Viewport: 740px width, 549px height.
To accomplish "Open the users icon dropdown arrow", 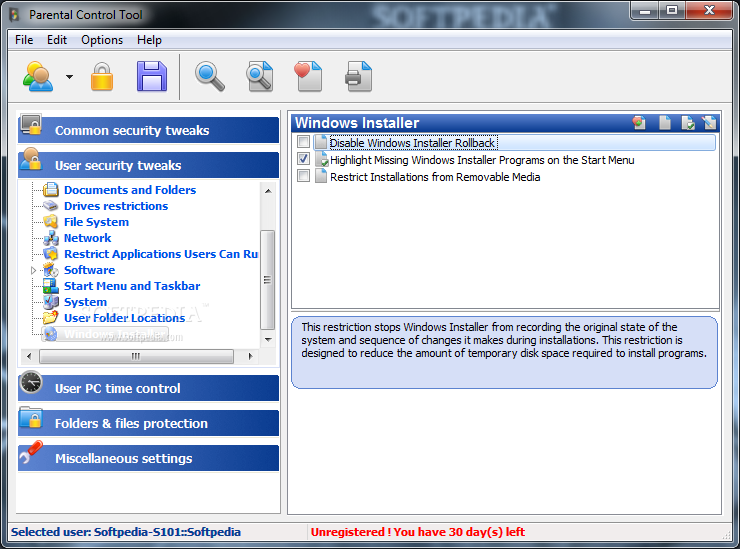I will click(x=69, y=77).
